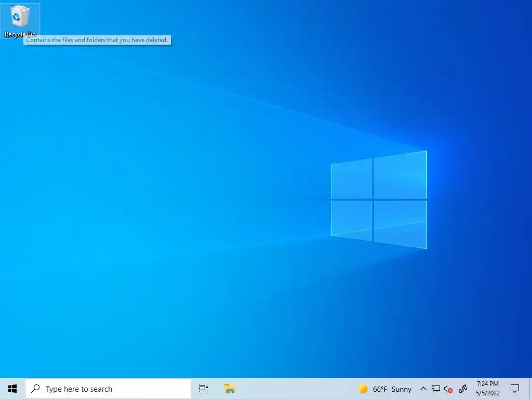Click the muted volume speaker icon

[448, 389]
